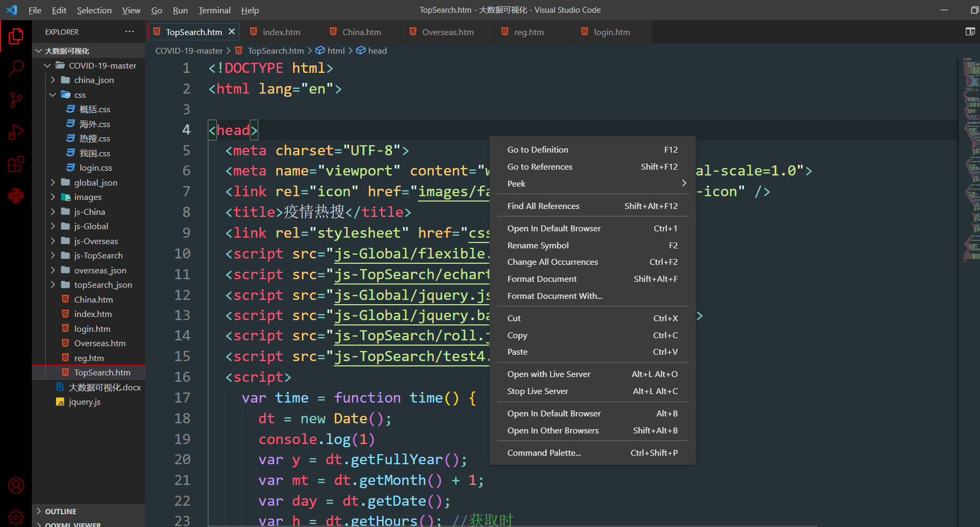The image size is (980, 527).
Task: Click the login.htm tab file icon
Action: [x=585, y=32]
